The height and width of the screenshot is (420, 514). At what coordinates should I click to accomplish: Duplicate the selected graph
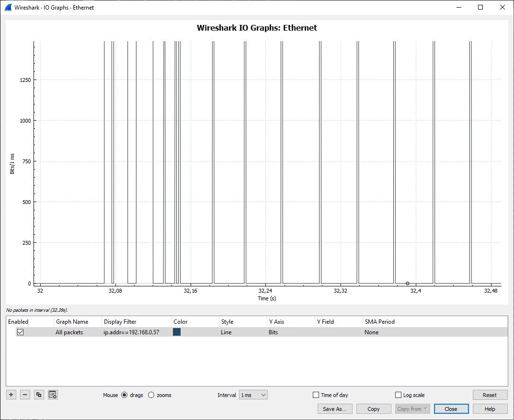coord(39,395)
